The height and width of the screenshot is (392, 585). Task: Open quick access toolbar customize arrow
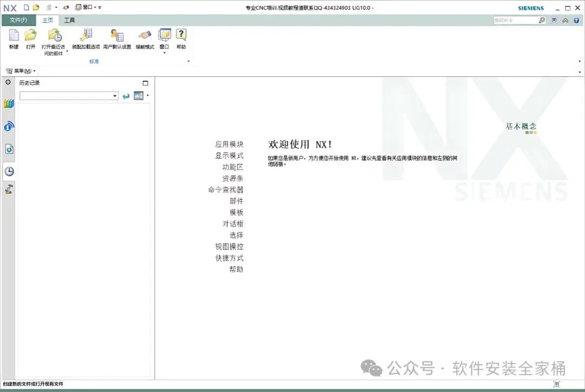pyautogui.click(x=100, y=8)
